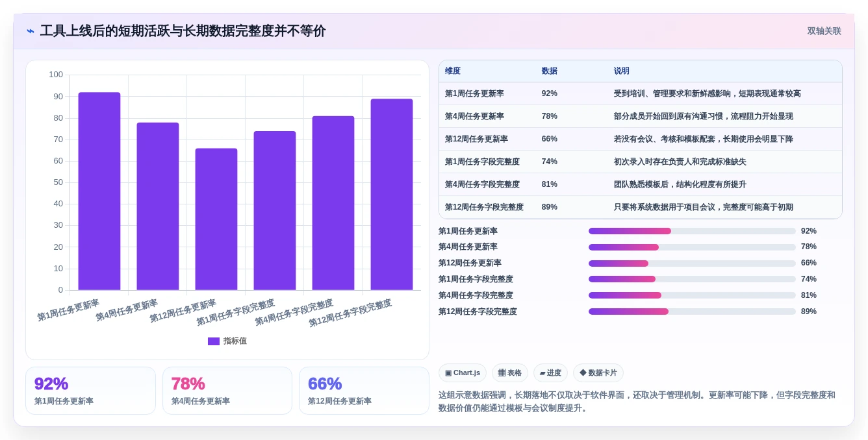
Task: Click the 89% label beside the progress bar
Action: click(809, 312)
